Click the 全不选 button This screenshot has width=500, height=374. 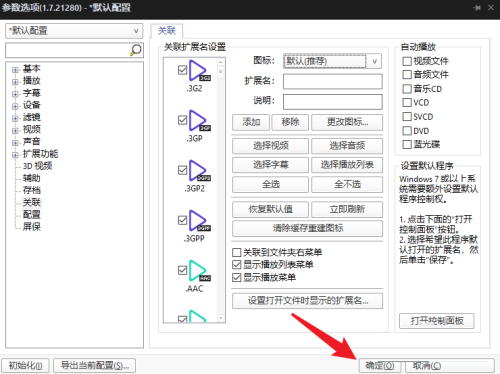pyautogui.click(x=347, y=184)
